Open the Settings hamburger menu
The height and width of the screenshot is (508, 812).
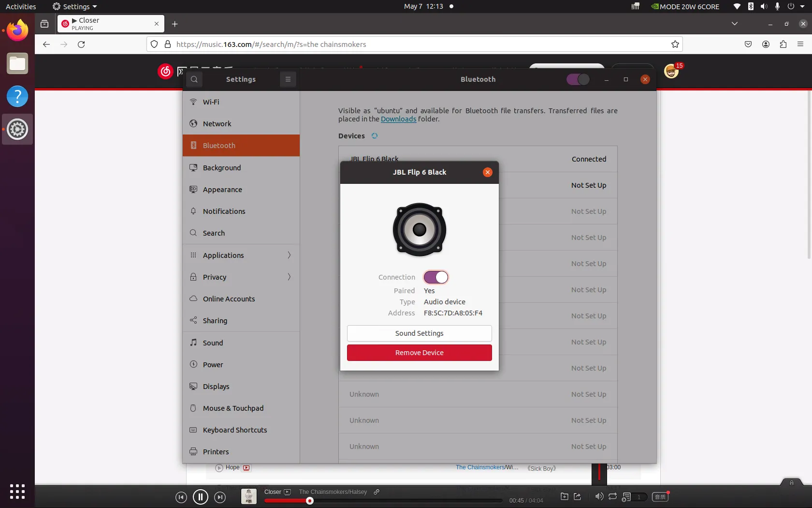[x=288, y=79]
